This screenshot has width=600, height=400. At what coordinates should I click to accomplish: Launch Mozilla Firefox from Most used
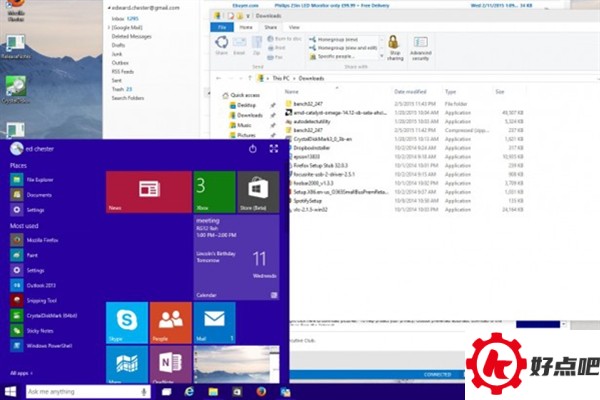(34, 240)
